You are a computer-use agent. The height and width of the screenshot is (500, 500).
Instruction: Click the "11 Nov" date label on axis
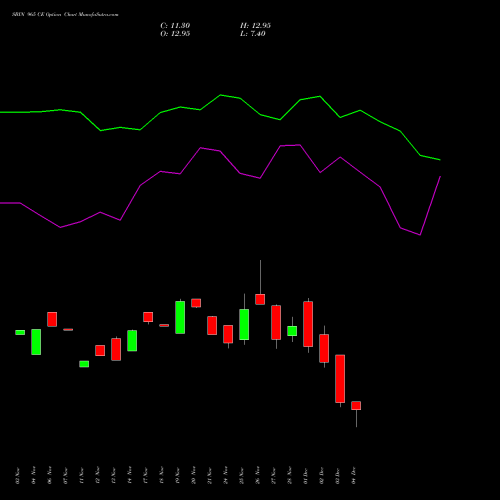click(82, 475)
